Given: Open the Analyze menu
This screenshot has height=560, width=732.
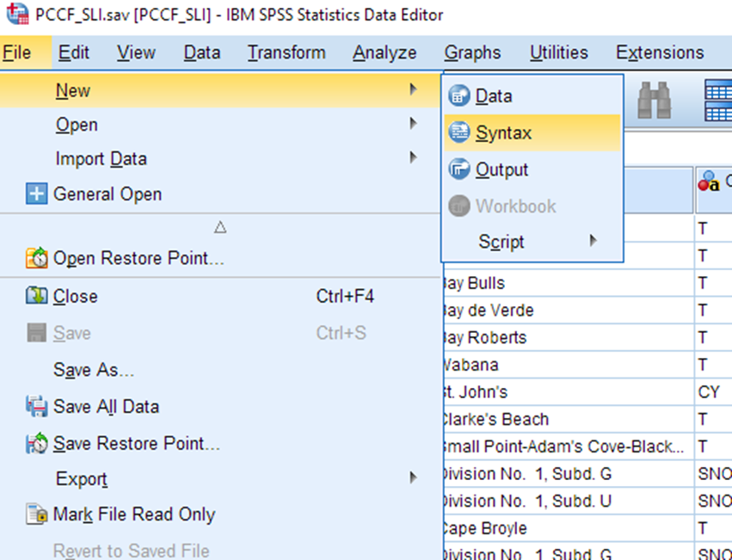Looking at the screenshot, I should coord(384,52).
